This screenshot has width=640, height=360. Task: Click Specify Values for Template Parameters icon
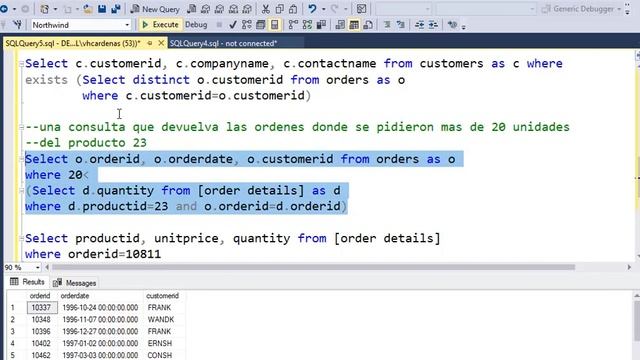452,25
